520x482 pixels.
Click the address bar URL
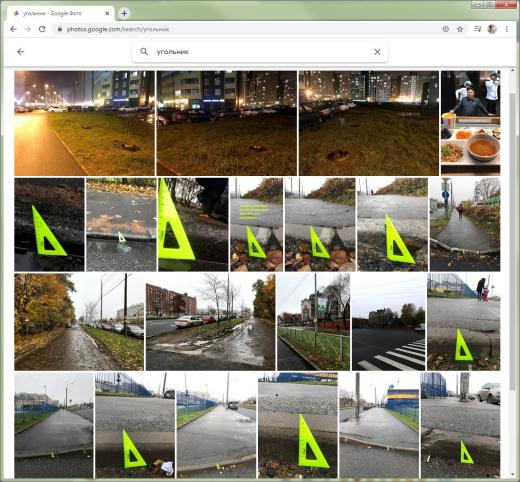click(x=118, y=29)
